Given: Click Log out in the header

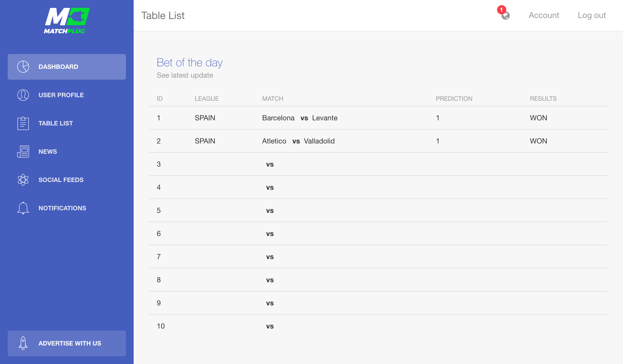Looking at the screenshot, I should coord(592,15).
